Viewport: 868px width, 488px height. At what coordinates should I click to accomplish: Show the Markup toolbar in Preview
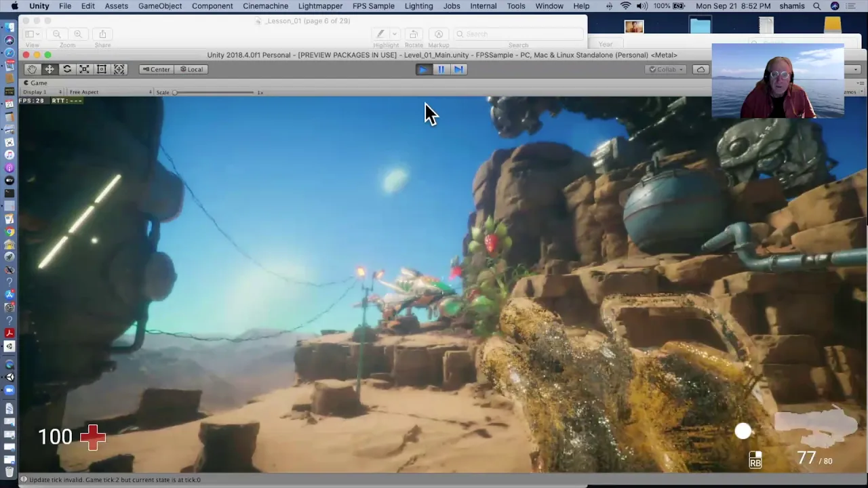click(439, 34)
